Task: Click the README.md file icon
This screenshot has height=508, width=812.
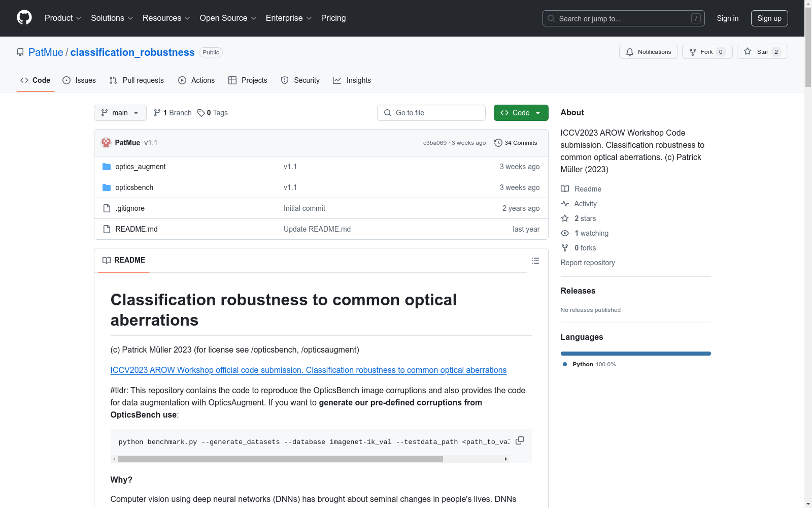Action: (x=107, y=229)
